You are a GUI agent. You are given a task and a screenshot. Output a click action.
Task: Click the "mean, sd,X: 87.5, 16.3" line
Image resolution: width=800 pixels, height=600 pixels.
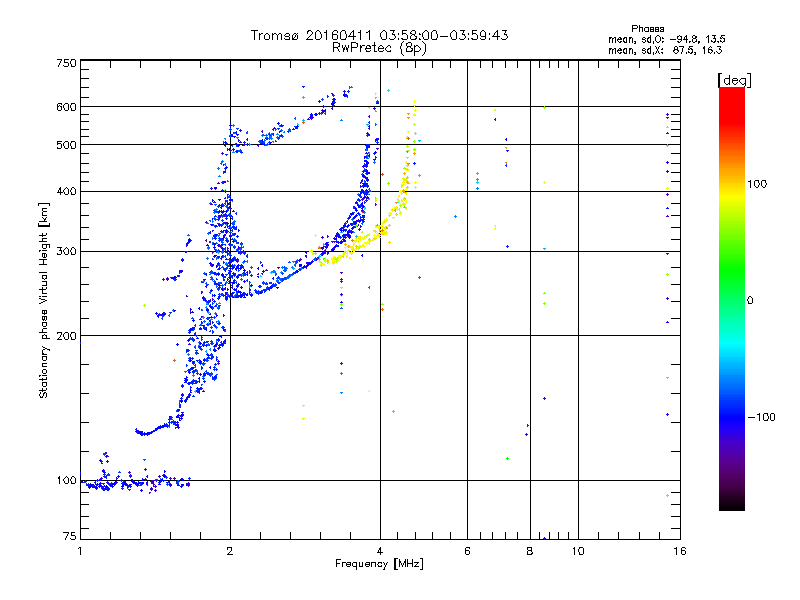click(665, 50)
